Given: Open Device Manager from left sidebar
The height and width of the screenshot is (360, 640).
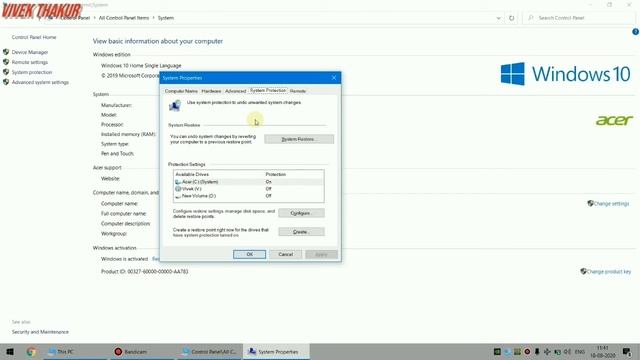Looking at the screenshot, I should 30,52.
